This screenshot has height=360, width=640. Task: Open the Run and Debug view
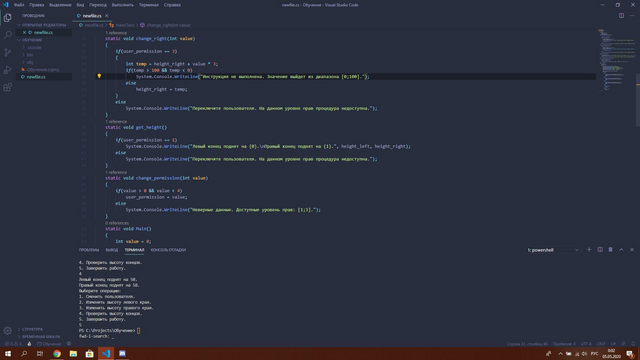[x=7, y=70]
